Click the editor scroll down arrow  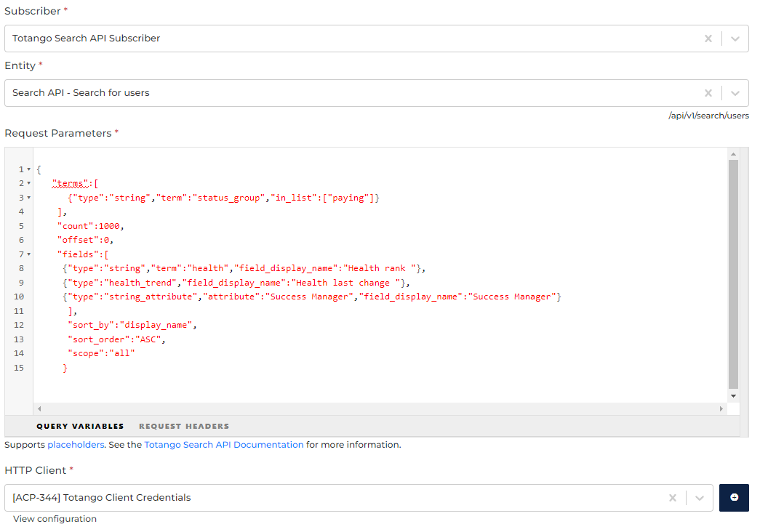pyautogui.click(x=734, y=396)
